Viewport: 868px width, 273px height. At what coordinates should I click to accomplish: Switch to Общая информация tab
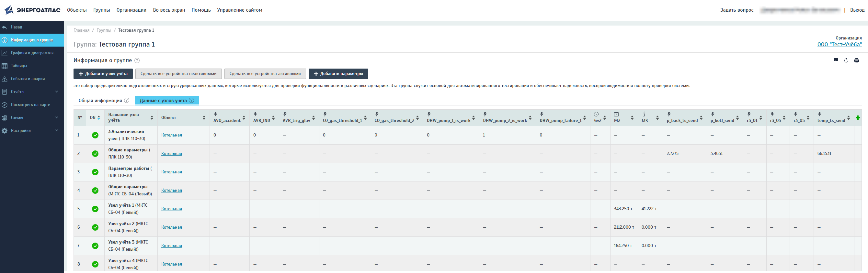104,100
